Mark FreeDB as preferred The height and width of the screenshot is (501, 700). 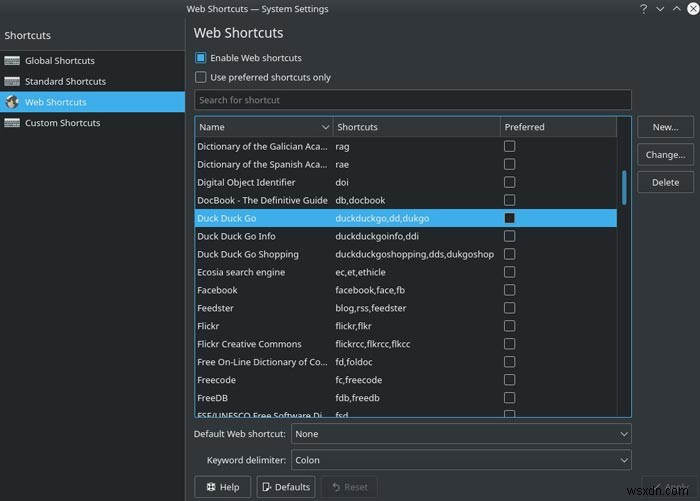pos(509,398)
